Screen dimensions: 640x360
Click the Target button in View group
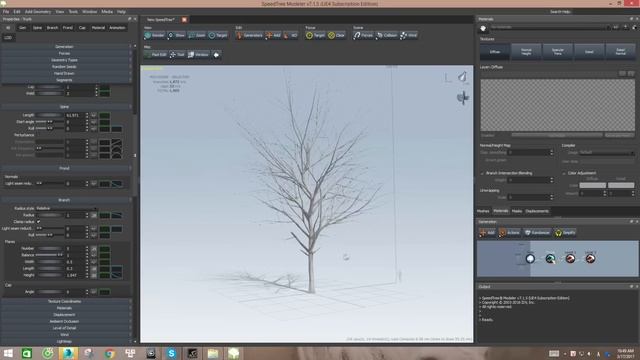(x=218, y=36)
